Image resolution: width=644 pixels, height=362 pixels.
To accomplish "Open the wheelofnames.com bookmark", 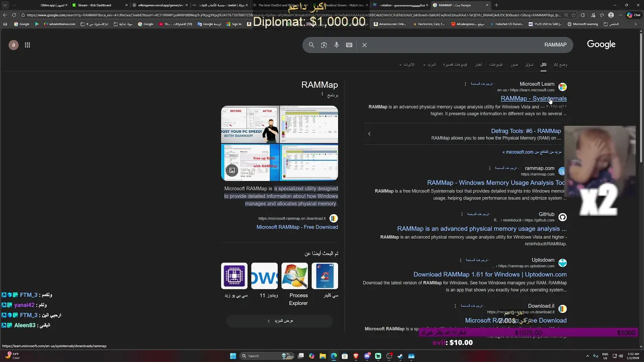I will tap(59, 24).
